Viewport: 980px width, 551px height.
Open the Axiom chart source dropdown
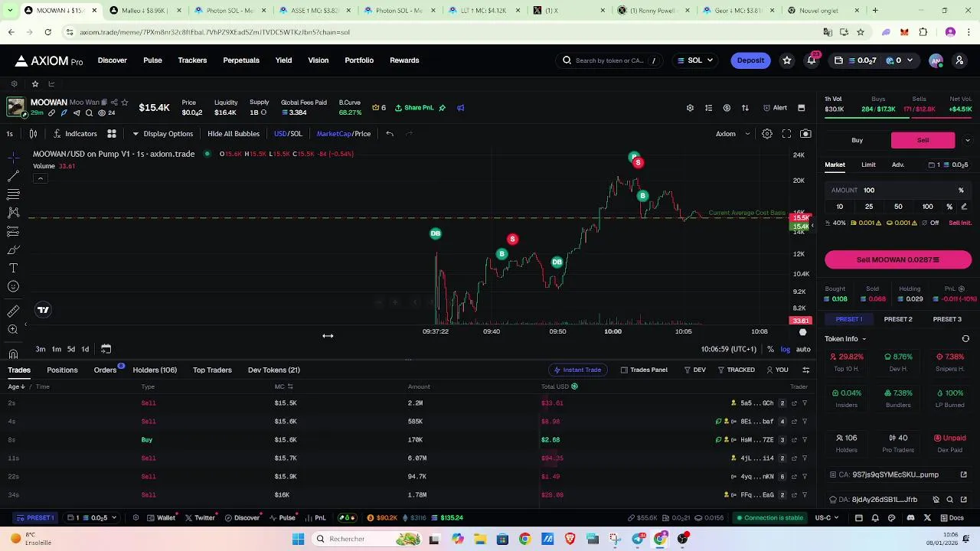(x=733, y=134)
